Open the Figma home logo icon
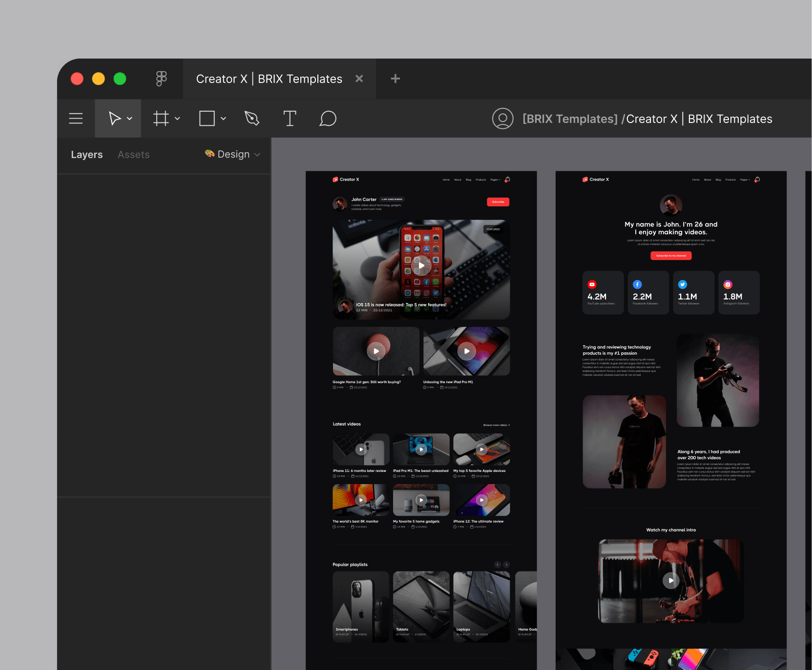812x670 pixels. (x=161, y=79)
